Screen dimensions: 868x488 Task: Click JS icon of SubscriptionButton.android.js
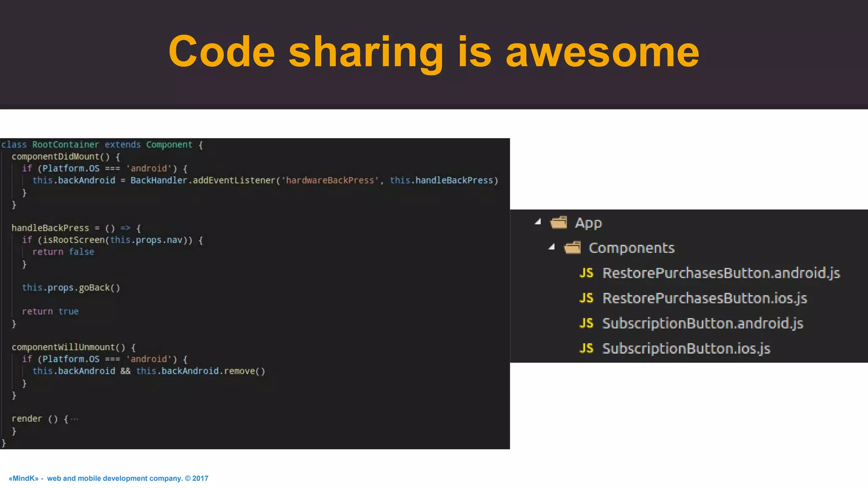coord(586,323)
